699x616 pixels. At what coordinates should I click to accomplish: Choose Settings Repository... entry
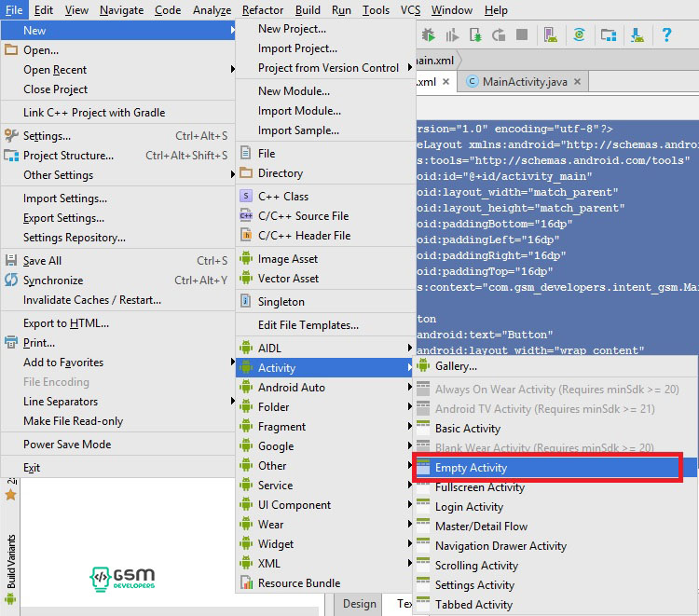pos(74,237)
